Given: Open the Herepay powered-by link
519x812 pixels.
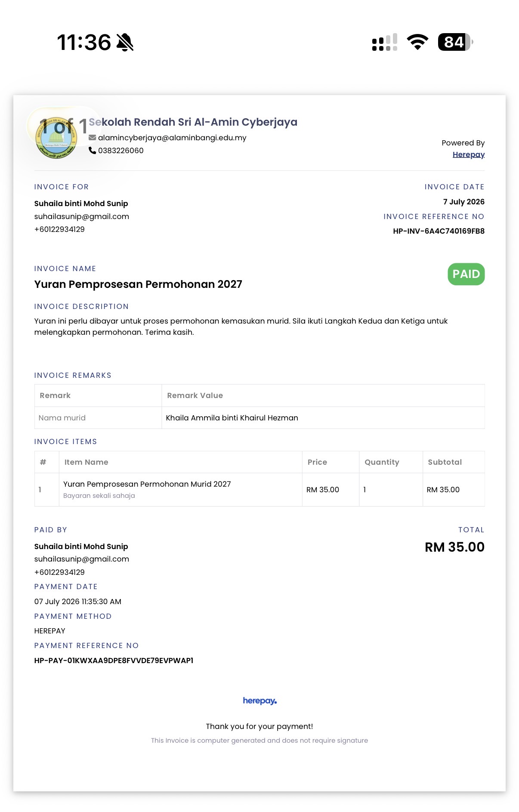Looking at the screenshot, I should coord(468,154).
